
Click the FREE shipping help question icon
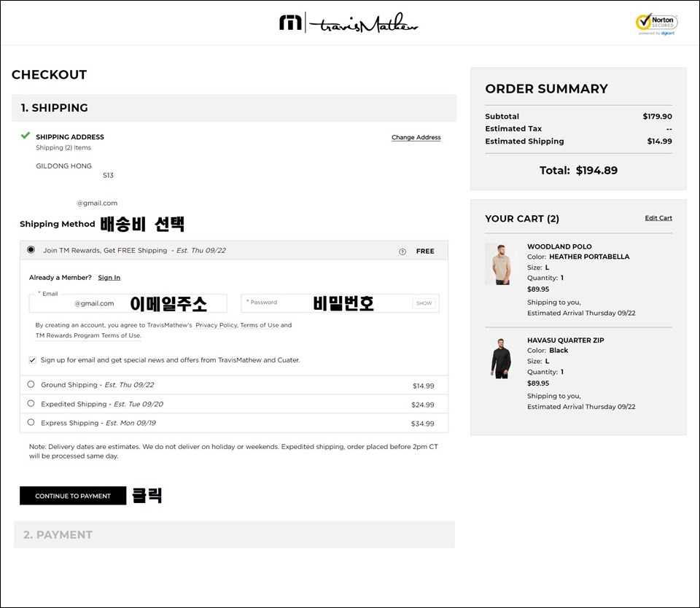402,252
